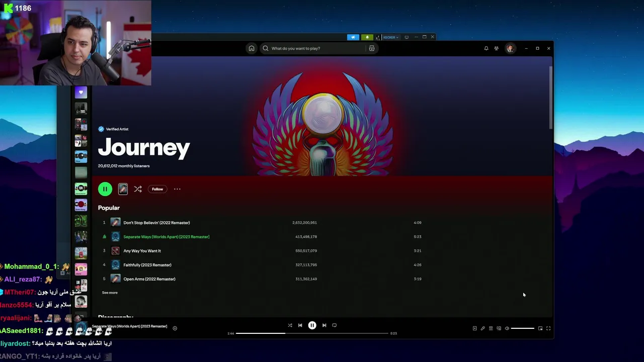Viewport: 644px width, 362px height.
Task: Open the album preview thumbnail beside the green button
Action: (123, 189)
